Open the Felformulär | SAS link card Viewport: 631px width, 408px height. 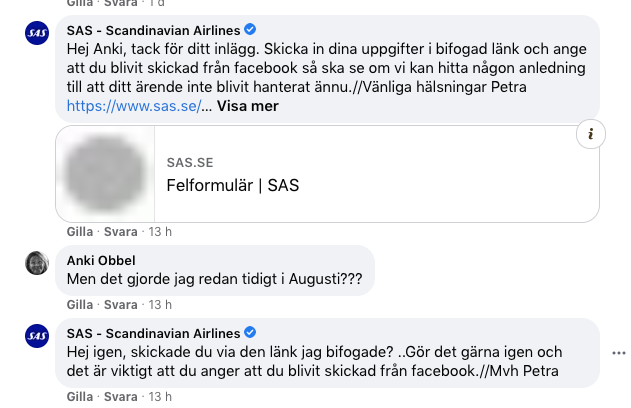[x=232, y=185]
